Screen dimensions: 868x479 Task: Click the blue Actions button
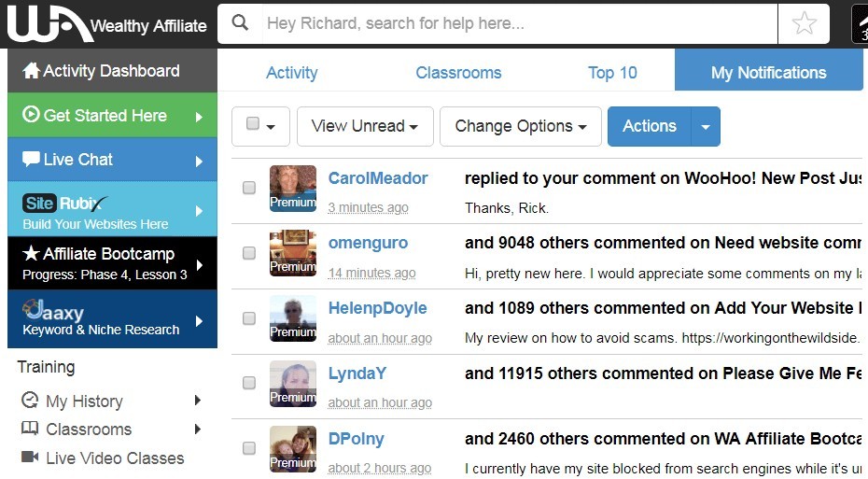(x=650, y=126)
